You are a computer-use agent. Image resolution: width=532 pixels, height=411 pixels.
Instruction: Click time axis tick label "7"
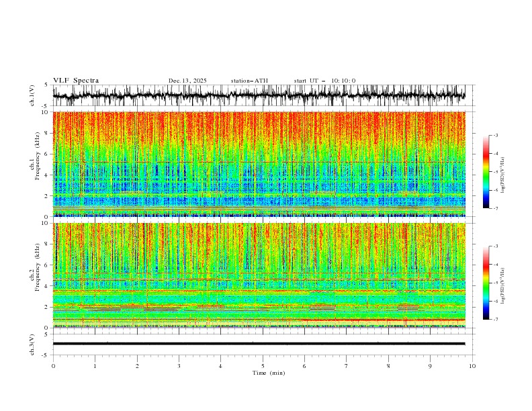pos(347,366)
